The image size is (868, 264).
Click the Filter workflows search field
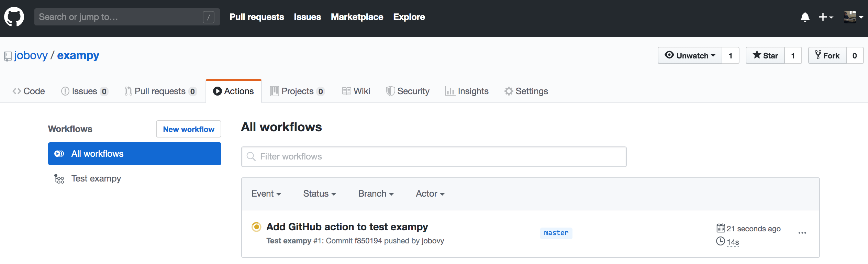(x=434, y=157)
